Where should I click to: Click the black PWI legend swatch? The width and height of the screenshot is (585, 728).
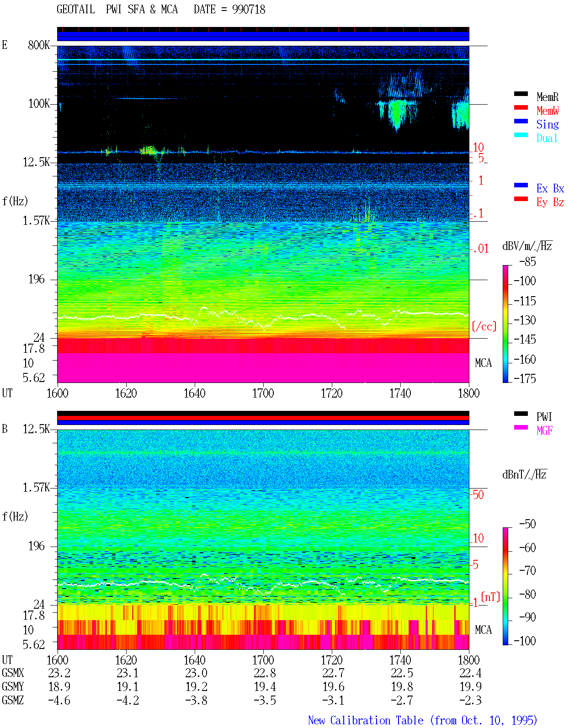[x=521, y=414]
